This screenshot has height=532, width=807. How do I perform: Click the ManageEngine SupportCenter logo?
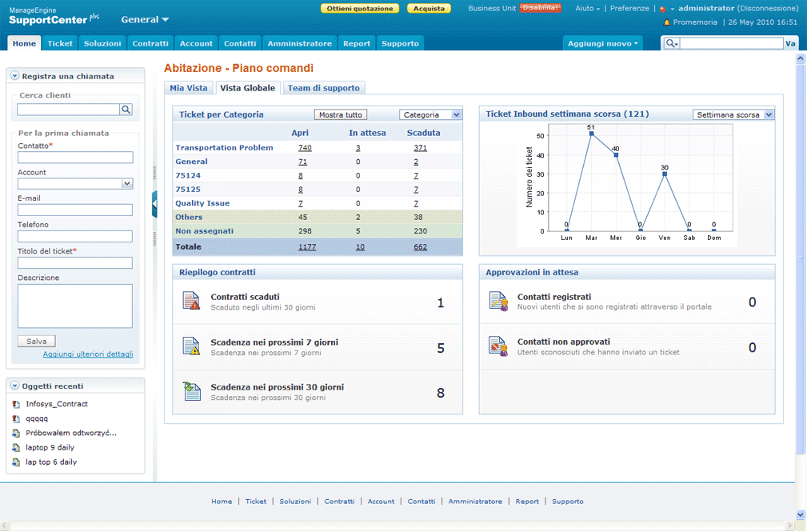(54, 16)
